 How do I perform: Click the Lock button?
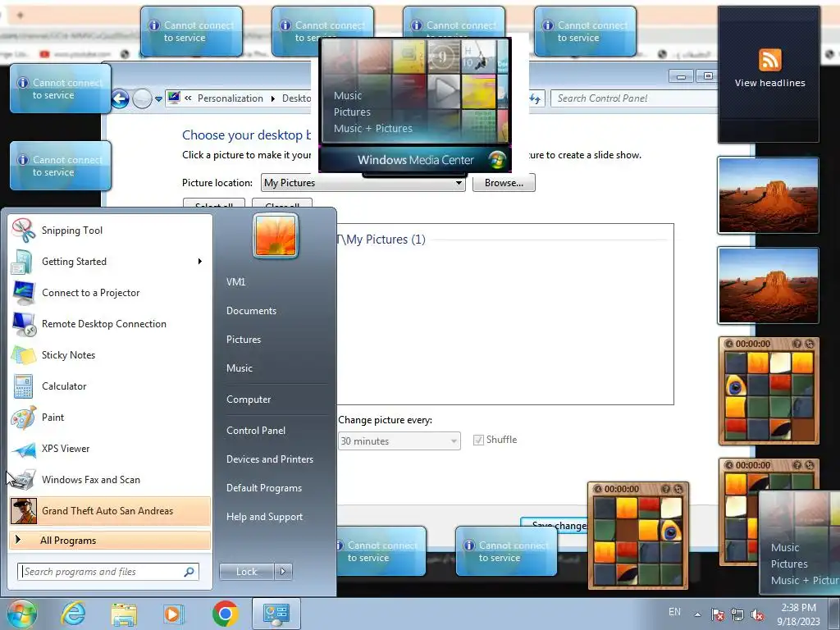(x=247, y=572)
